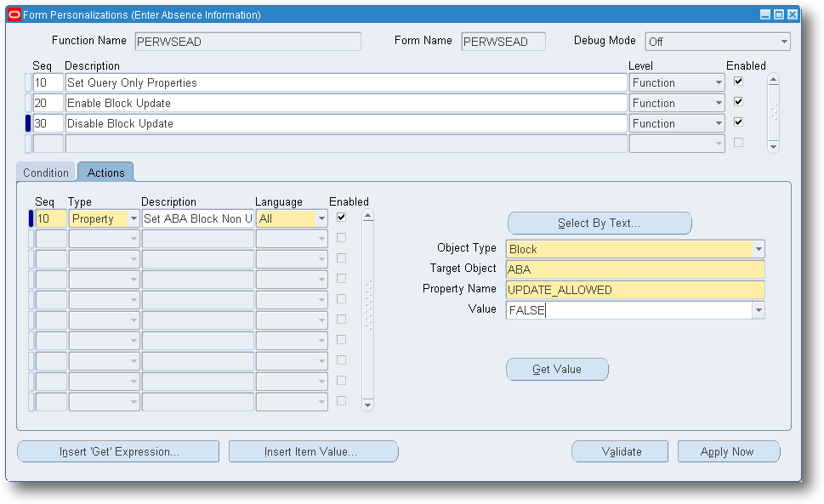Viewport: 824px width, 504px height.
Task: Expand the Object Type dropdown
Action: click(x=759, y=249)
